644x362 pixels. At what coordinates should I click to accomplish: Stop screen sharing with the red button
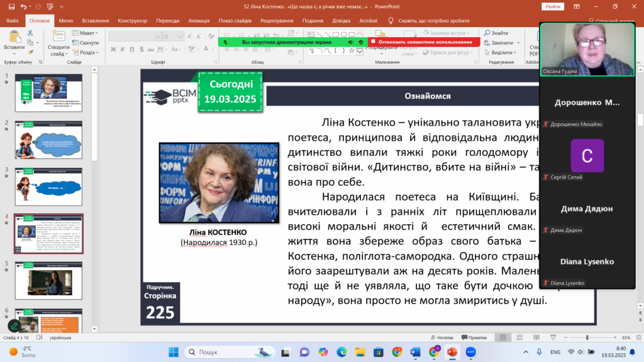[423, 42]
